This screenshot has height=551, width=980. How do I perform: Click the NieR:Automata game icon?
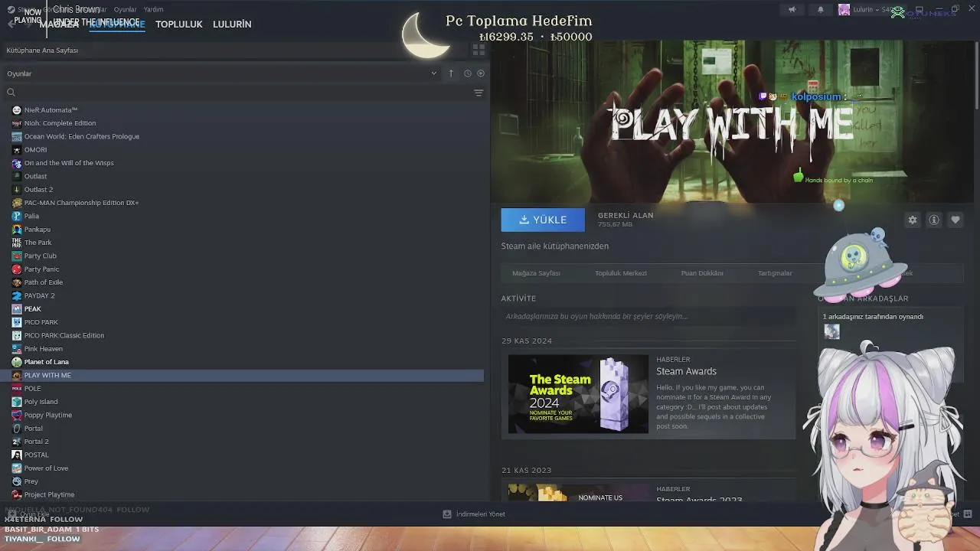[17, 110]
